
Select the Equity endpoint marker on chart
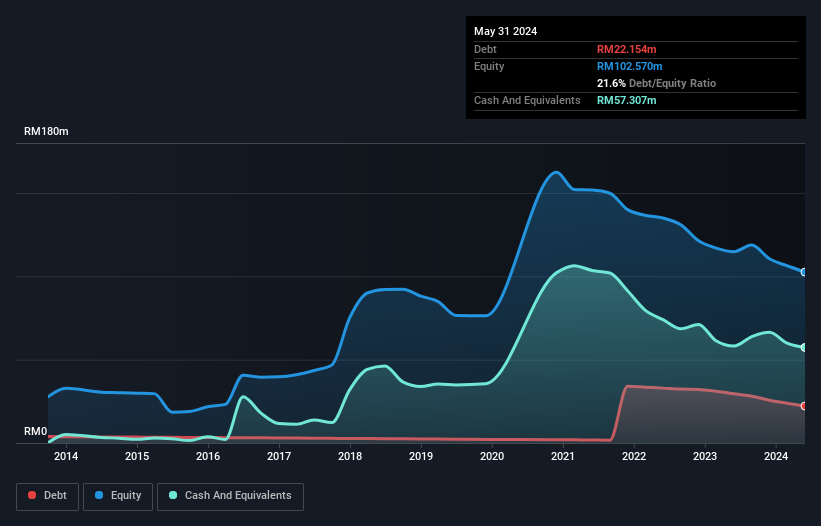pos(804,272)
